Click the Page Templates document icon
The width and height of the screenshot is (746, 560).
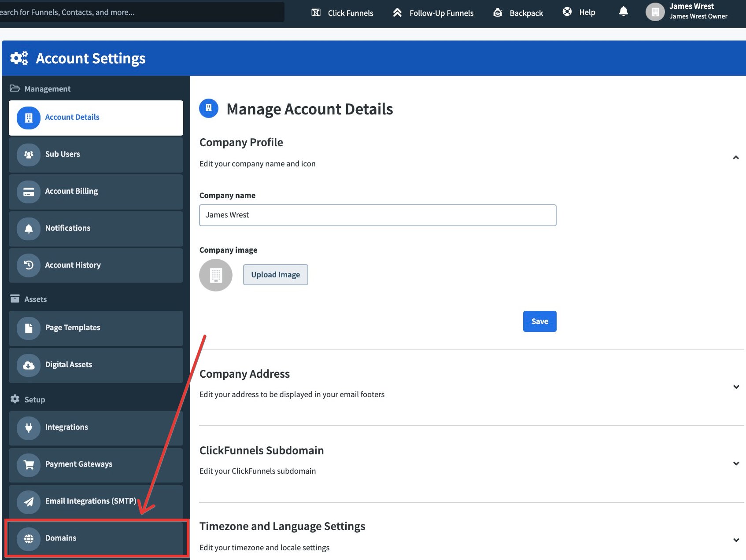(29, 328)
